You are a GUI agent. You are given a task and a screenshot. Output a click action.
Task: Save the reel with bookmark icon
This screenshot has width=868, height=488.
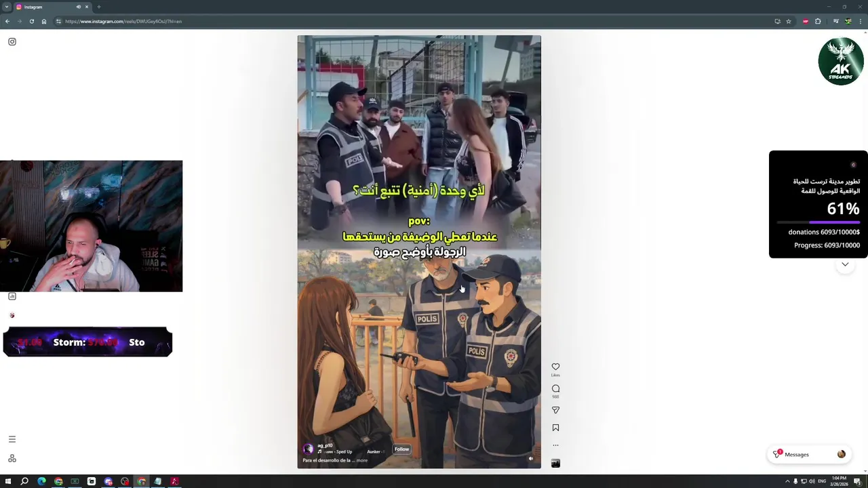[x=555, y=428]
